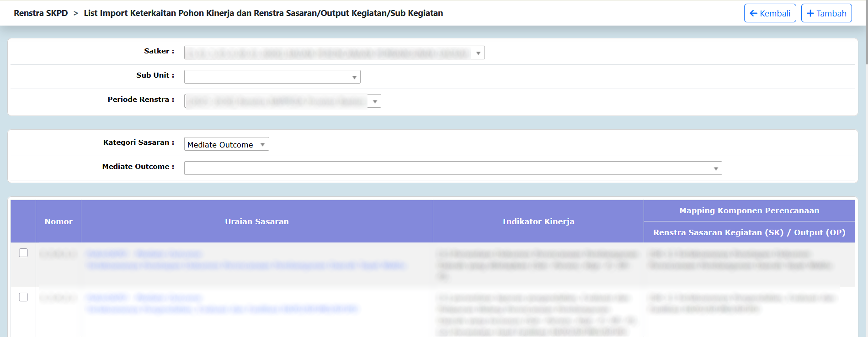Click the Indikator Kinerja column header

[x=538, y=221]
